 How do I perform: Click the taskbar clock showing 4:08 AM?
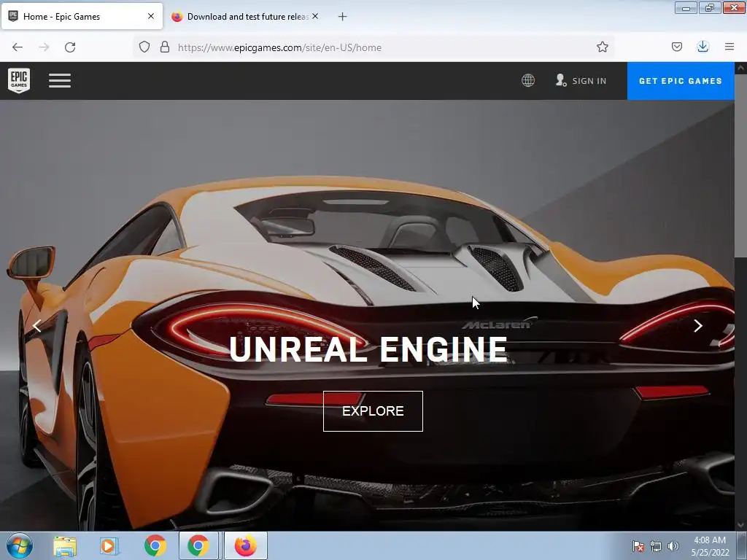click(x=710, y=546)
